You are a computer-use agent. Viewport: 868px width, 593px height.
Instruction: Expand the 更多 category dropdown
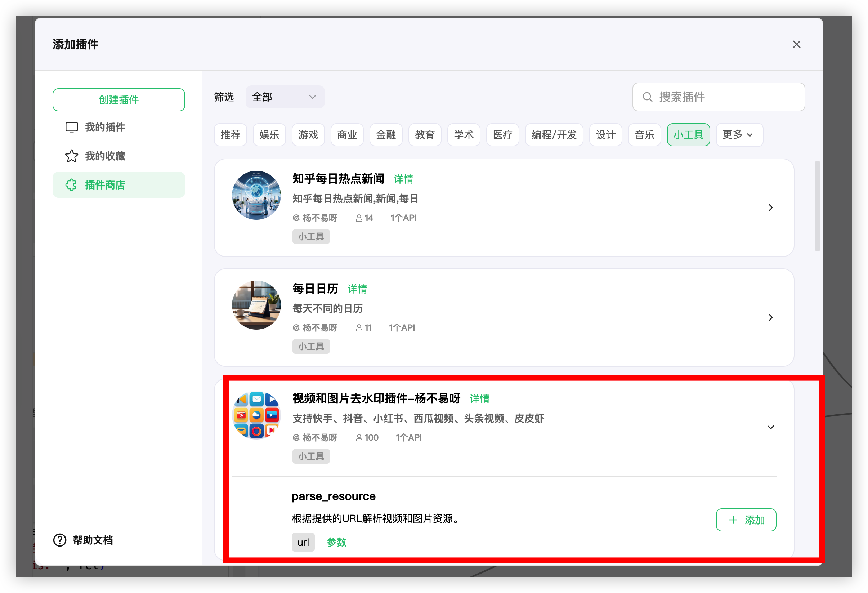click(x=739, y=135)
